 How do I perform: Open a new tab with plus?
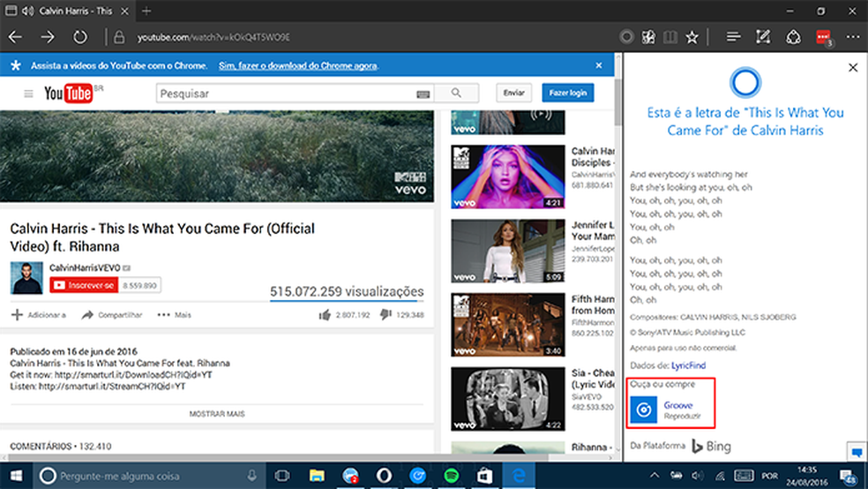coord(146,11)
